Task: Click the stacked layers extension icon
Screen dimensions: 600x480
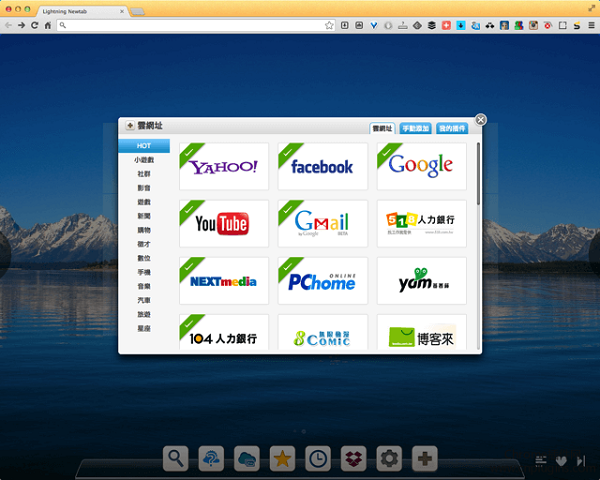Action: (432, 25)
